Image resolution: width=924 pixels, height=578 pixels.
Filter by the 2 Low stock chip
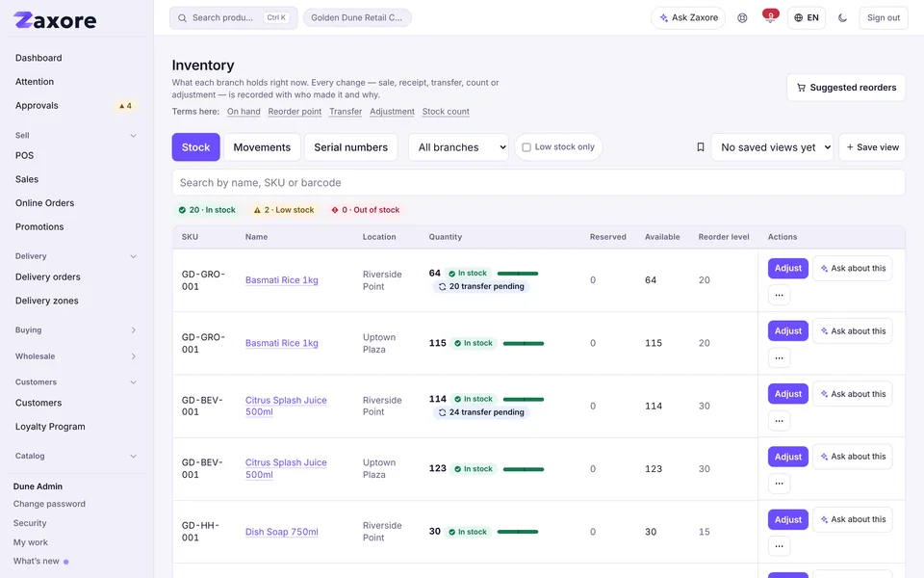tap(283, 210)
